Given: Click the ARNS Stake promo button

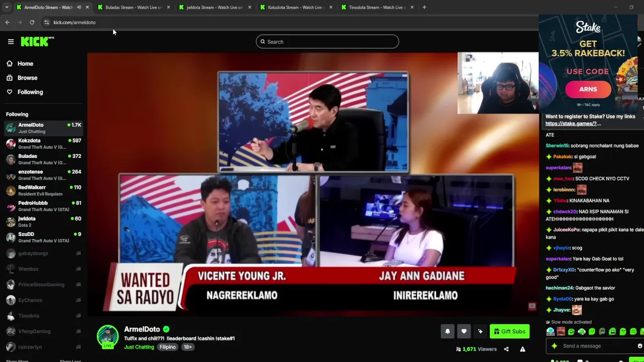Looking at the screenshot, I should coord(588,89).
